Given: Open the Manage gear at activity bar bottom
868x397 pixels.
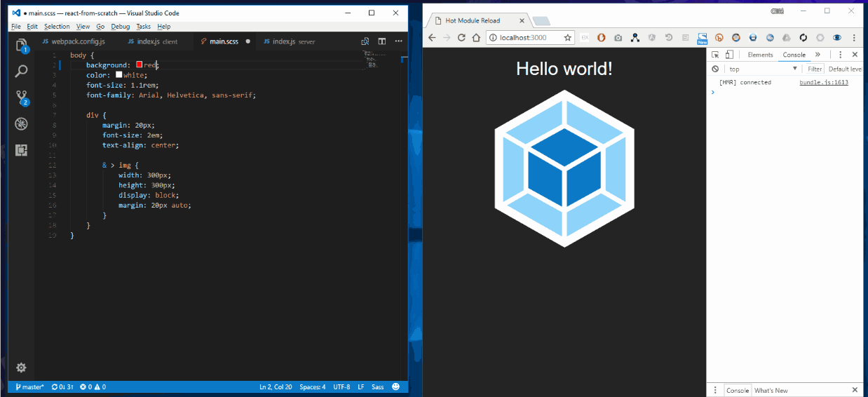Looking at the screenshot, I should coord(21,368).
